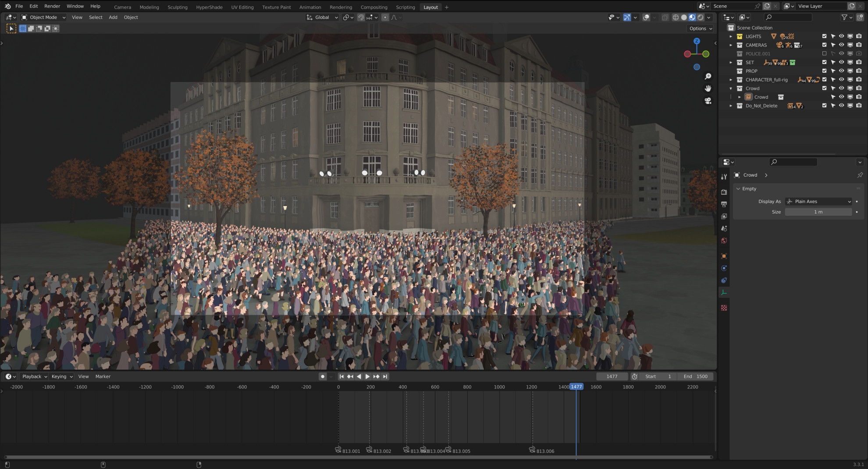Click the empty Size value field
The image size is (868, 469).
click(x=818, y=212)
